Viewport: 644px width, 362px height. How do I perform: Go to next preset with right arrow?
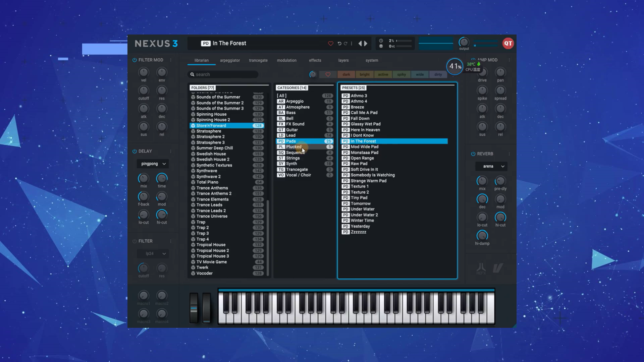[x=366, y=44]
